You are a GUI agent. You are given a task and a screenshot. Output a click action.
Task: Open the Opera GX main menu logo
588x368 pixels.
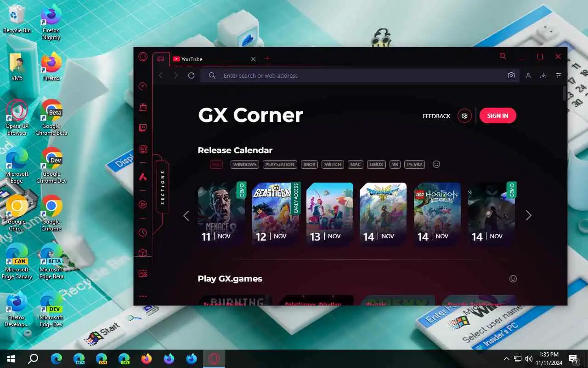tap(143, 57)
